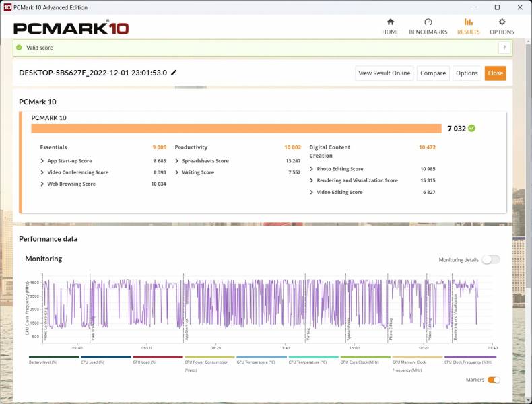Click the Performance data heading
The image size is (532, 404).
(x=48, y=239)
